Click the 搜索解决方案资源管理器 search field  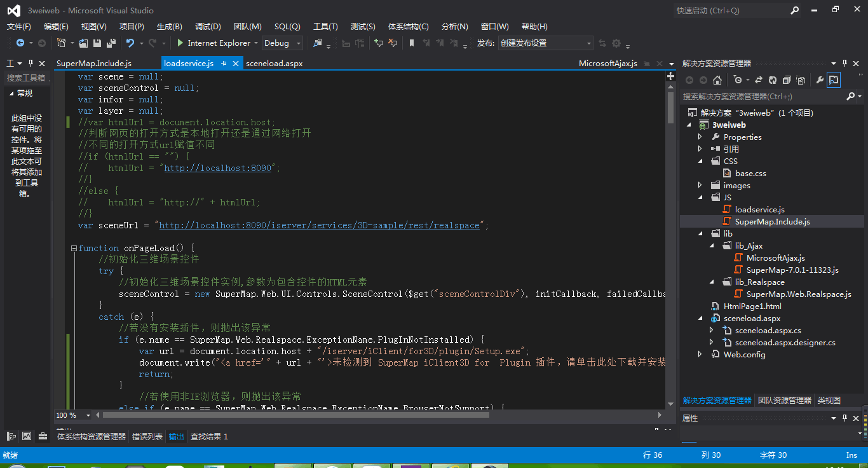tap(763, 97)
